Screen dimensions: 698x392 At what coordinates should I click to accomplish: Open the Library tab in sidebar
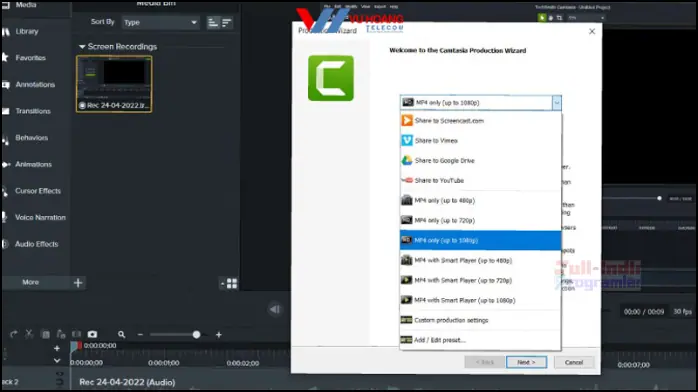(x=27, y=32)
